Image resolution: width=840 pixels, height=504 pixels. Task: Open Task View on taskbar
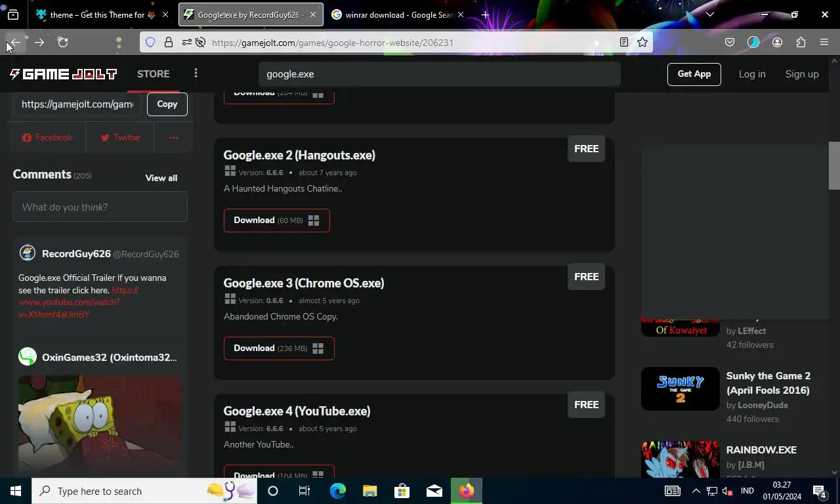pos(304,491)
